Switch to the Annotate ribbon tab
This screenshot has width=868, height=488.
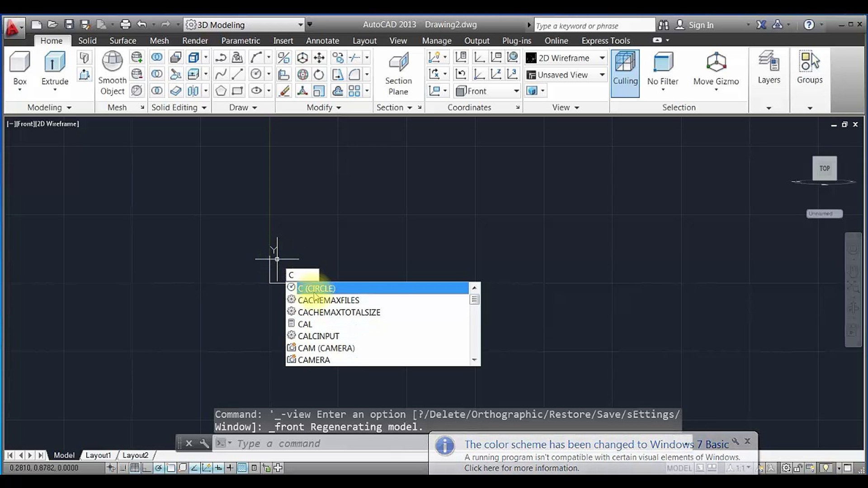[x=322, y=41]
